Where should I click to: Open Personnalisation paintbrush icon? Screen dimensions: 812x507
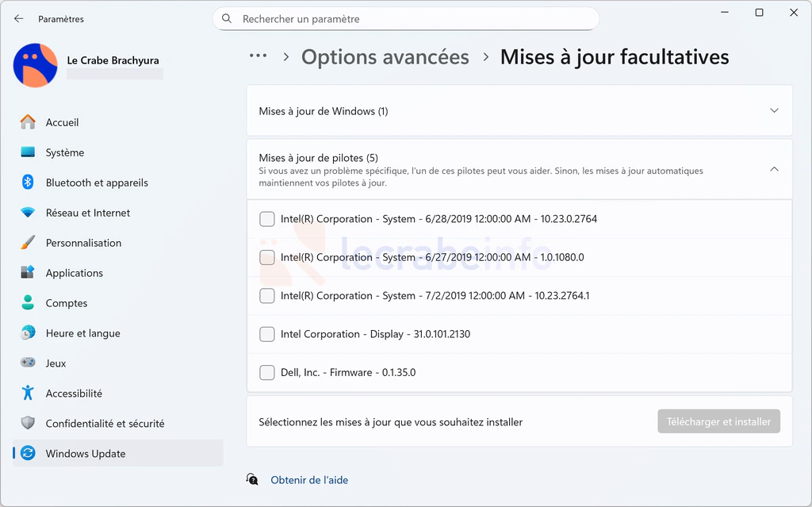pos(28,243)
